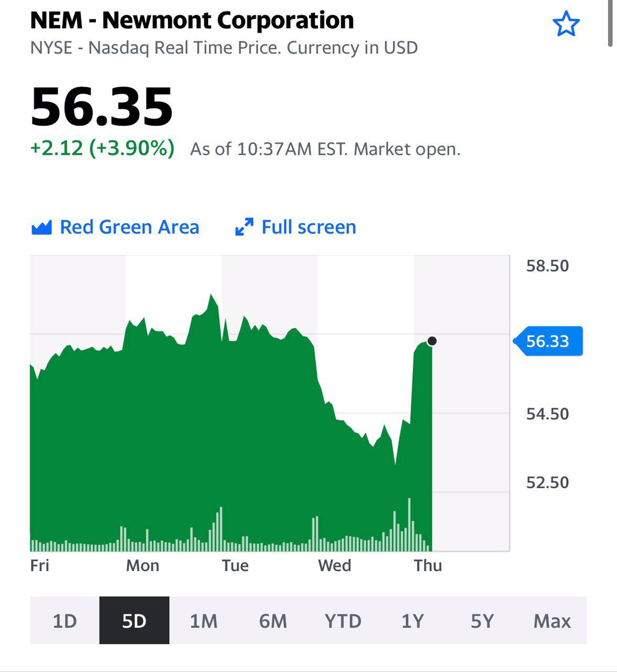The image size is (617, 672).
Task: Click the Mon axis label
Action: 142,565
